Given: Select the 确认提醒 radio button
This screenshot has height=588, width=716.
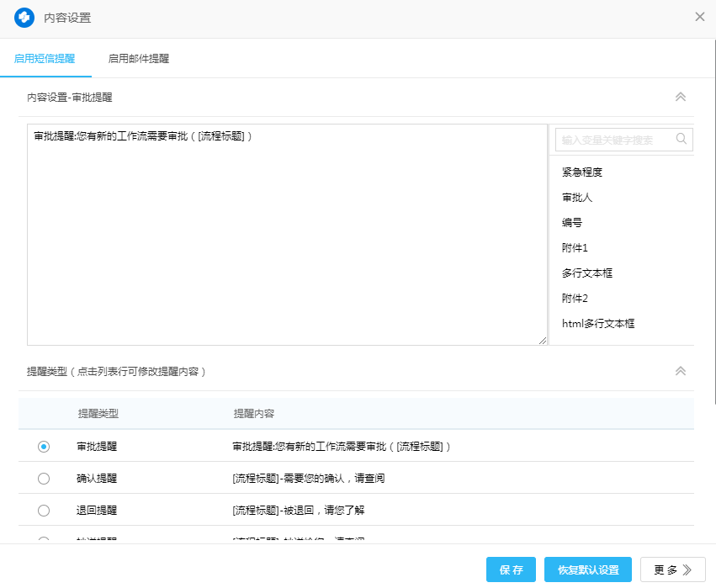Looking at the screenshot, I should [44, 479].
